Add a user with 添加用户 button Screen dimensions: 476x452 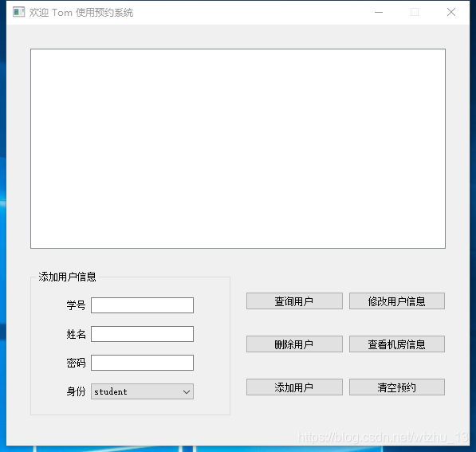click(294, 387)
